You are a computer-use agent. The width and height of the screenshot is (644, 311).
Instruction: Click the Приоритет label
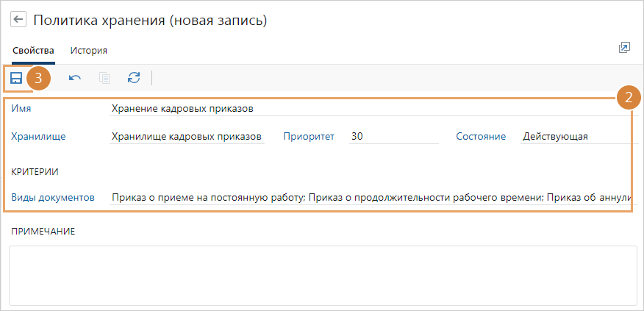[x=309, y=136]
